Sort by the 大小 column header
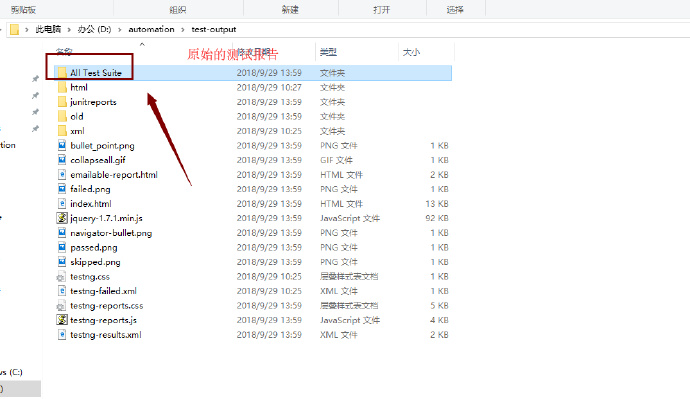 [411, 52]
